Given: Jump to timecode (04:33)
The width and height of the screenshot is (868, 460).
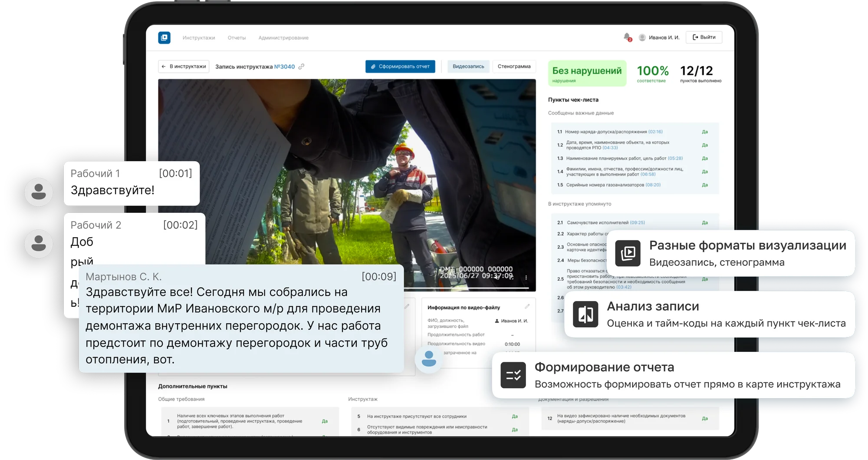Looking at the screenshot, I should pos(610,148).
